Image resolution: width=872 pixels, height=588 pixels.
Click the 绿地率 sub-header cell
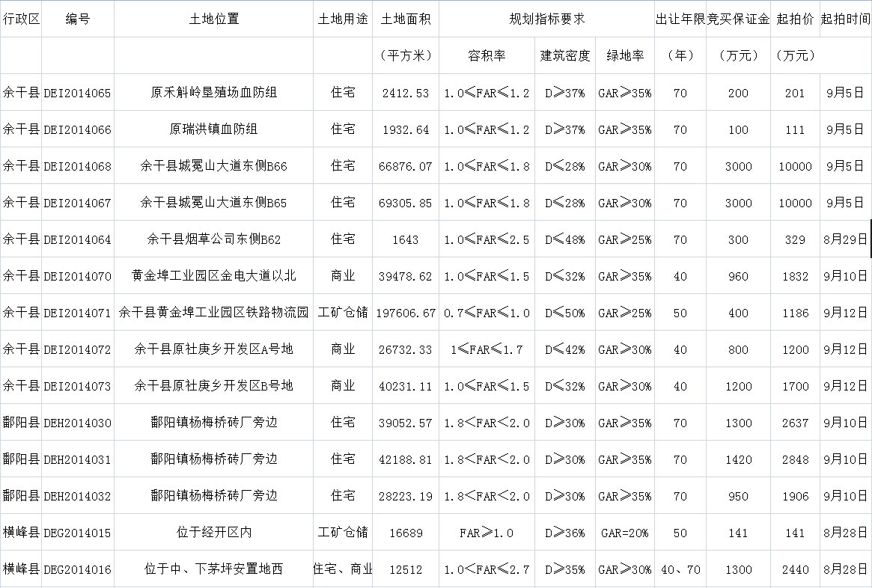[625, 55]
